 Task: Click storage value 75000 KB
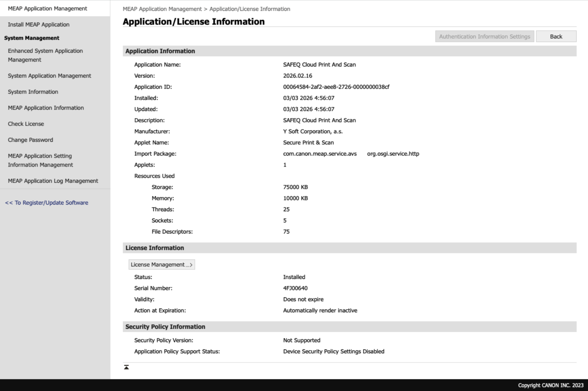[295, 187]
